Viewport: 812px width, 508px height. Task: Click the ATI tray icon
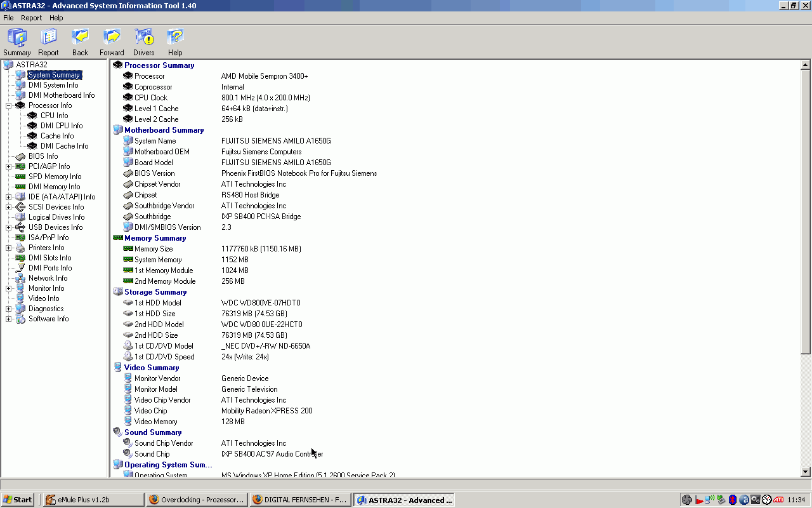pyautogui.click(x=778, y=500)
